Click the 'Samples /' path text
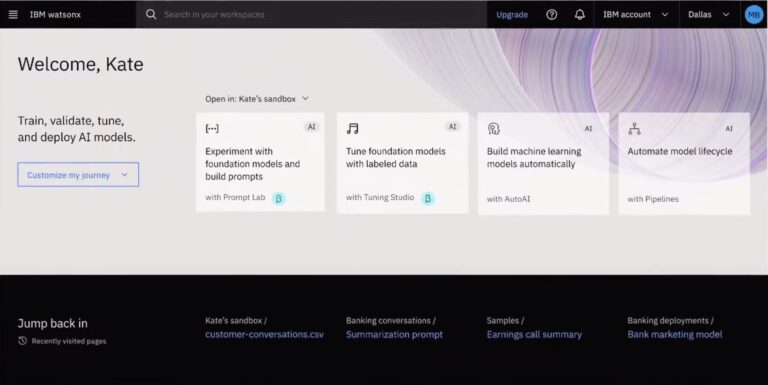 (x=505, y=320)
